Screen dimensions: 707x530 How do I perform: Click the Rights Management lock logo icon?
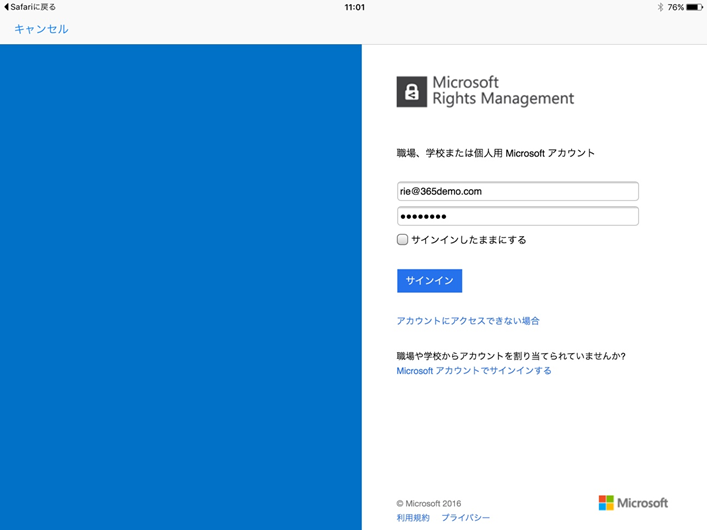[412, 92]
